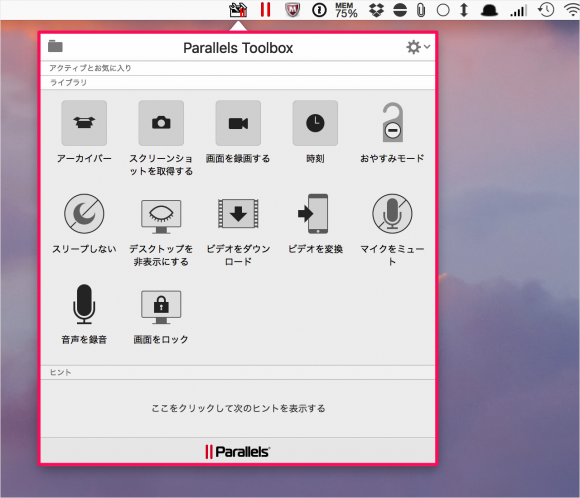Screen dimensions: 580x498
Task: Open the Archiver (アーカイバー) tool
Action: click(x=84, y=123)
